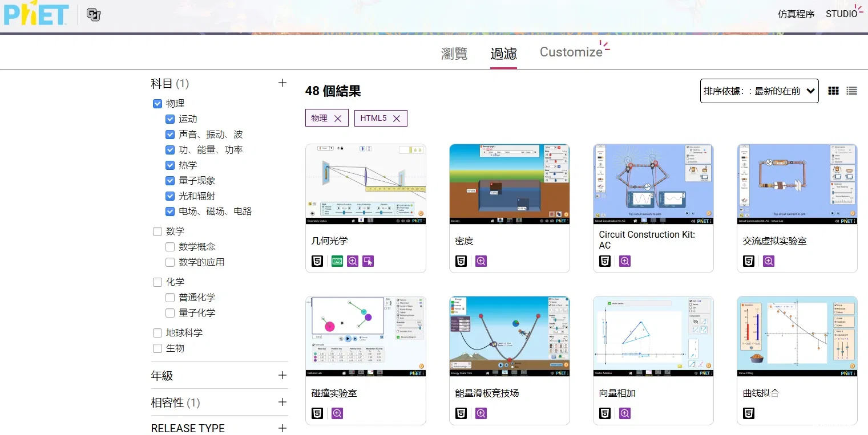Image resolution: width=868 pixels, height=435 pixels.
Task: Switch to grid view layout
Action: pyautogui.click(x=833, y=91)
